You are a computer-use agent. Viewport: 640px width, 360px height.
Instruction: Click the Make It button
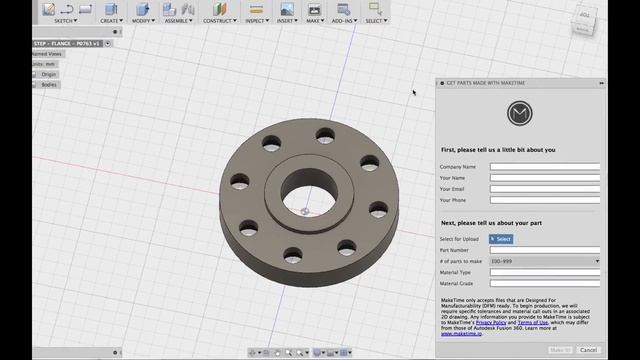(560, 350)
